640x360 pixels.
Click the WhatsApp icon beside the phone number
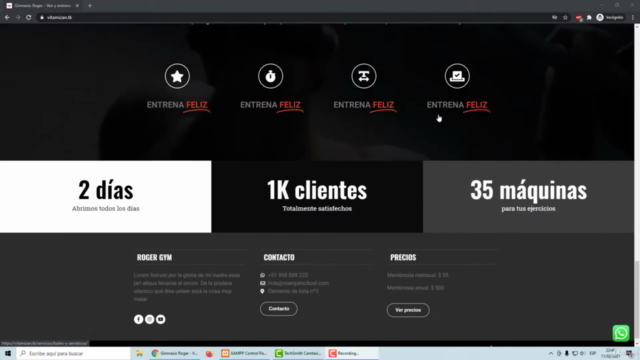tap(262, 275)
